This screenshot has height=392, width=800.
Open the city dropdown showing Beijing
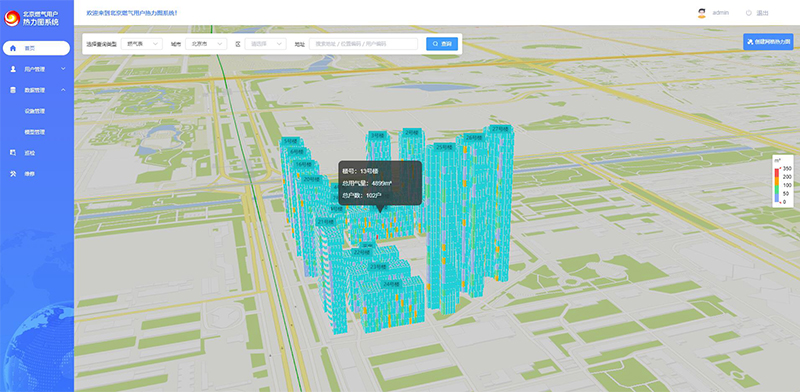click(x=206, y=44)
